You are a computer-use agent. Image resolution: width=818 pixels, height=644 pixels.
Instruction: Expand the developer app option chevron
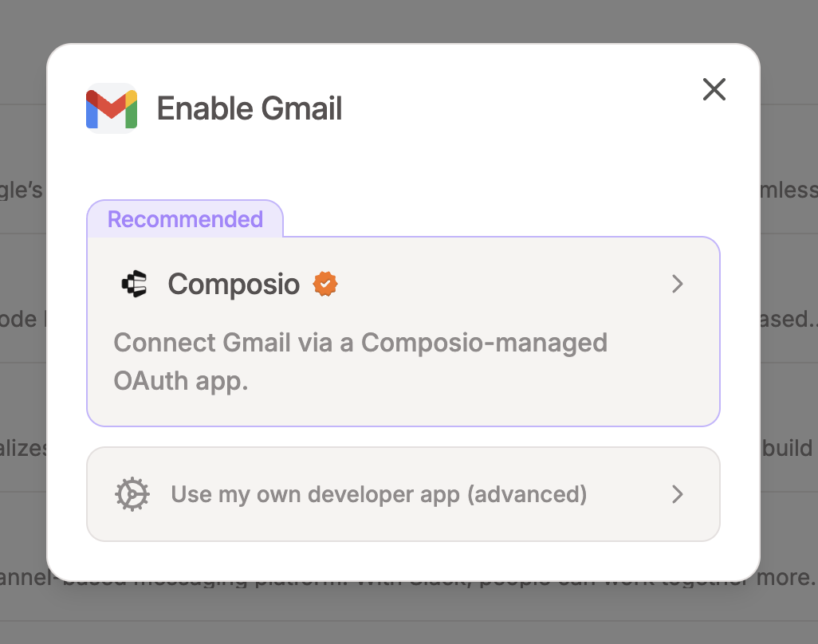point(677,494)
